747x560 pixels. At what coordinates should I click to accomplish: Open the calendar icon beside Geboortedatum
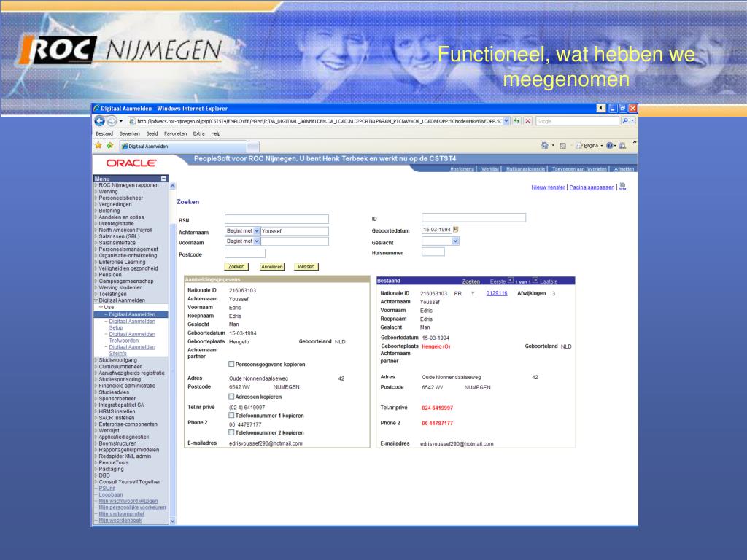tap(455, 230)
